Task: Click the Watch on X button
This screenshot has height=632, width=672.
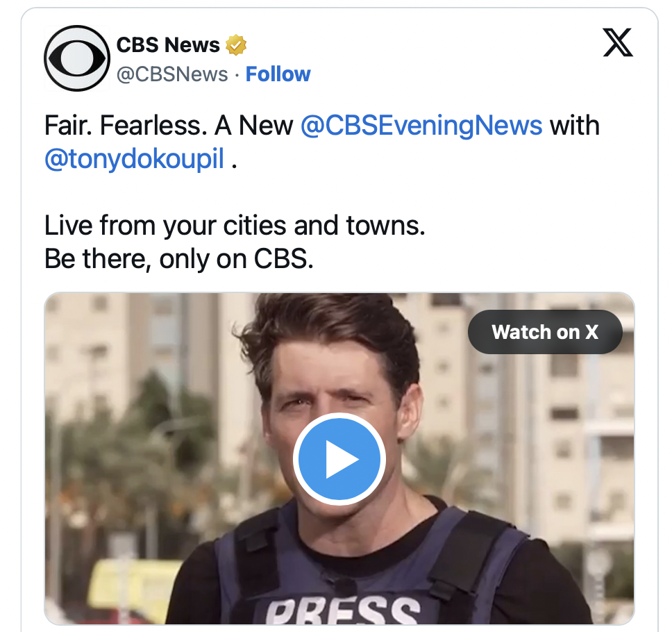Action: [x=545, y=332]
